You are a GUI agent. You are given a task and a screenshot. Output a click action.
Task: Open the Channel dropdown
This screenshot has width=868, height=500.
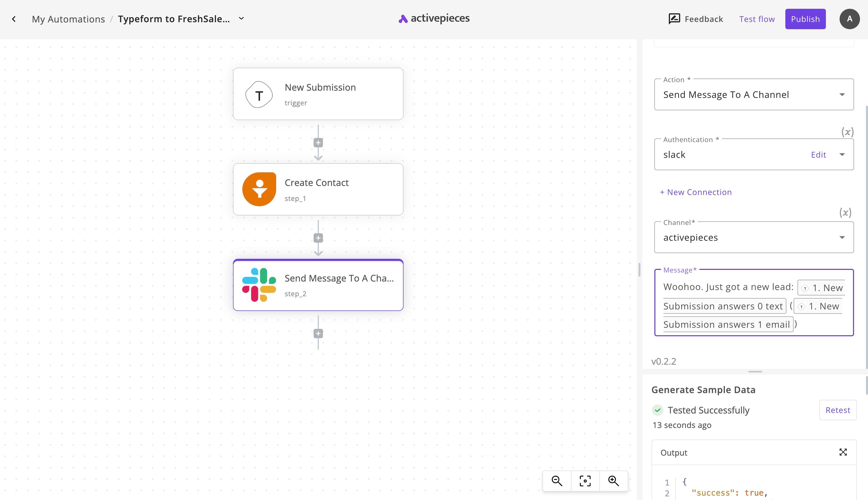pos(754,237)
